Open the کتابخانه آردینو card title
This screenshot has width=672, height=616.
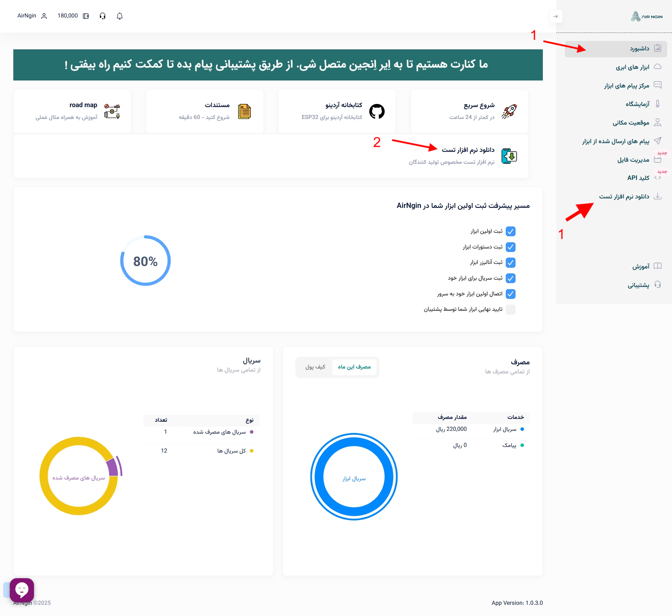point(344,105)
